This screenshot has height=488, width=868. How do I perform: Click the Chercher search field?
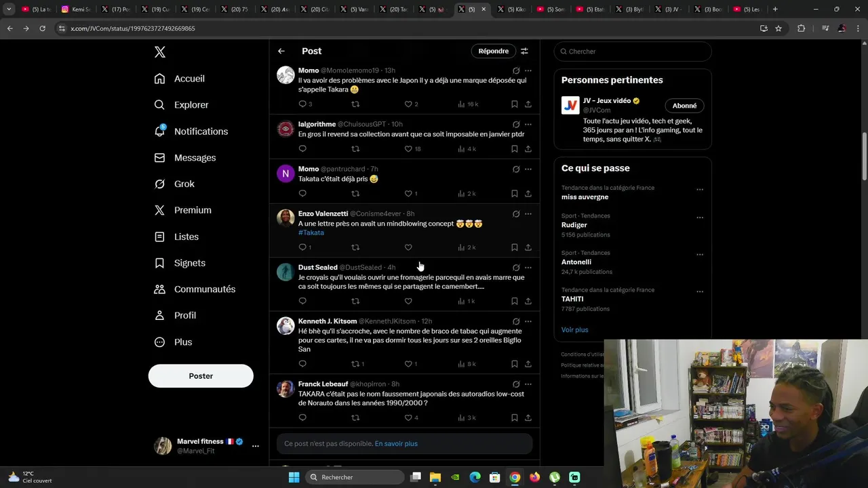[633, 52]
